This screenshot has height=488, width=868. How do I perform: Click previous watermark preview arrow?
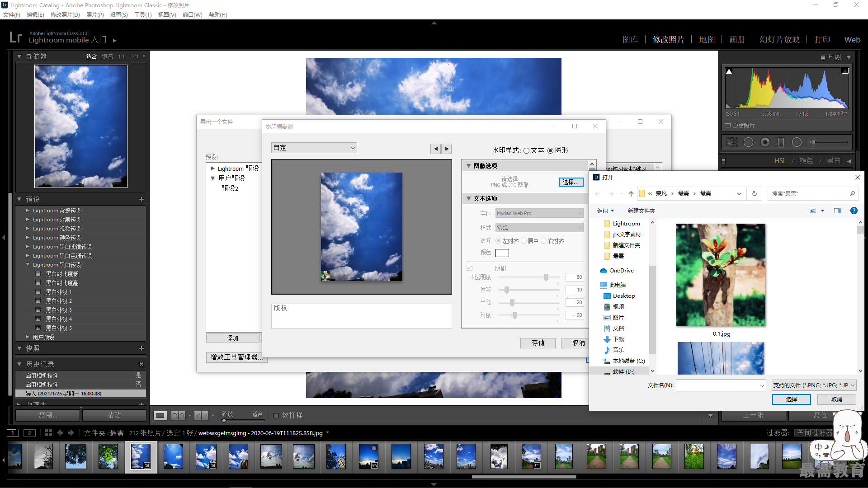tap(435, 149)
